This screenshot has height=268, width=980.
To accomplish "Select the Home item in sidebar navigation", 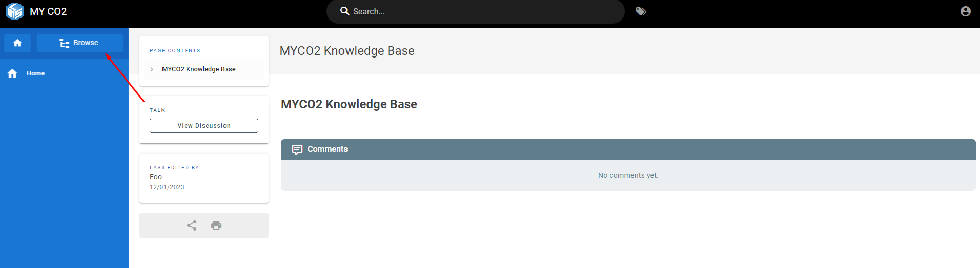I will [x=35, y=73].
